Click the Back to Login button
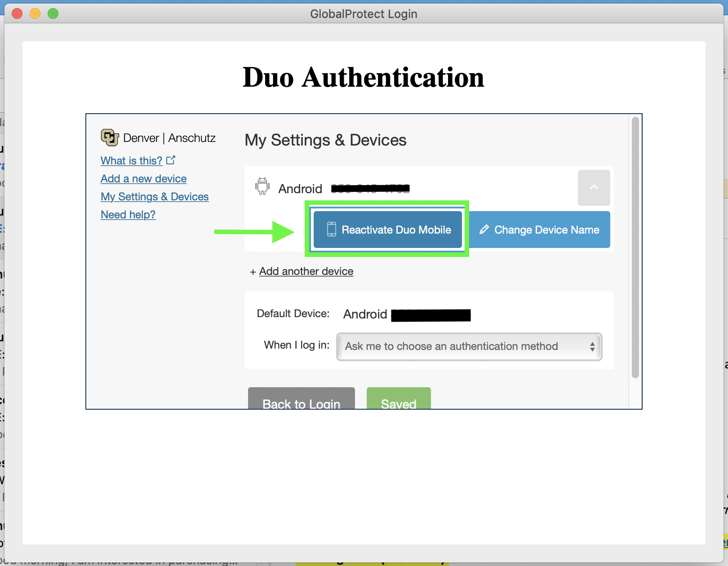The image size is (728, 566). pyautogui.click(x=302, y=398)
